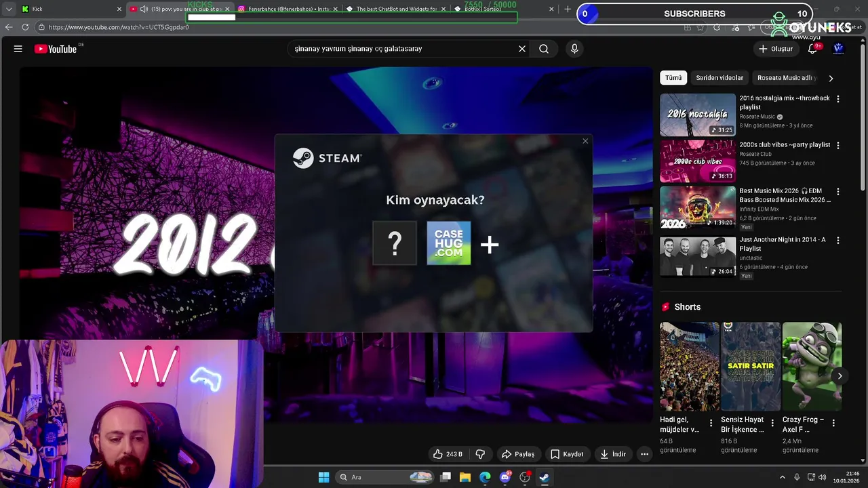868x488 pixels.
Task: Open options for 2016 nostalgia mix
Action: [x=838, y=99]
